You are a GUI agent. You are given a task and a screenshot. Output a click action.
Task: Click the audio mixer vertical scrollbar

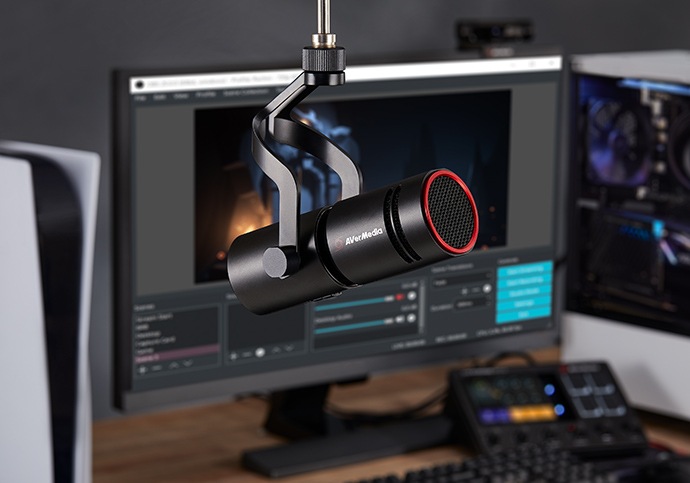tap(422, 307)
